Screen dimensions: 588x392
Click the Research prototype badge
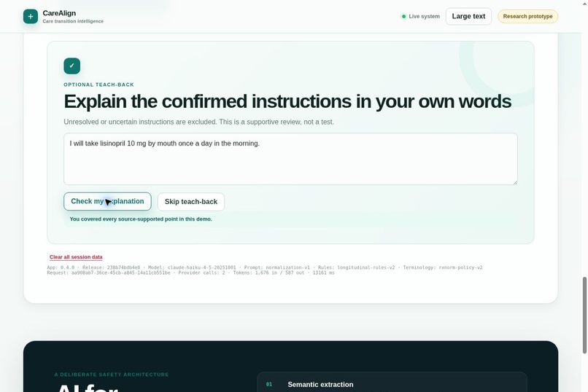[527, 17]
